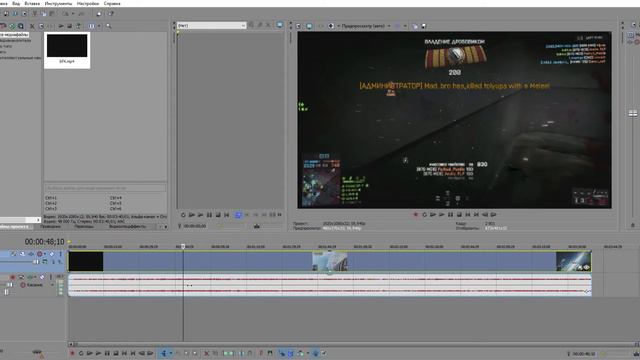Go to start in timeline transport
The image size is (640, 360).
tap(124, 353)
